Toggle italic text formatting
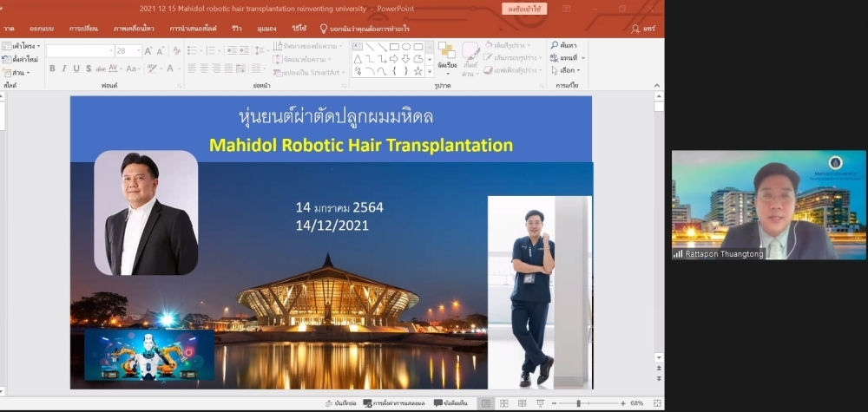 click(x=64, y=69)
